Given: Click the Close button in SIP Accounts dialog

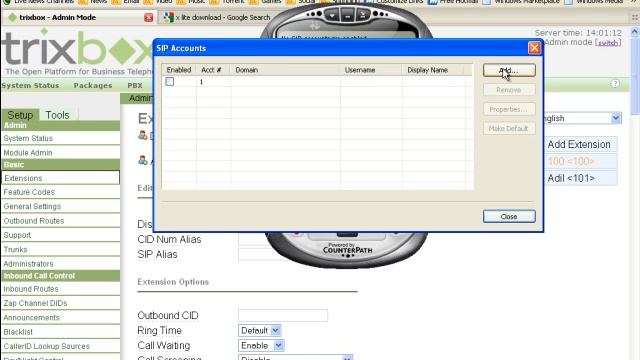Looking at the screenshot, I should coord(509,216).
